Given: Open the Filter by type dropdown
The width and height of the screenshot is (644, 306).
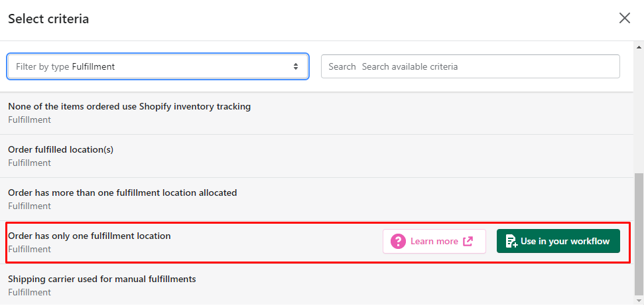Looking at the screenshot, I should (158, 66).
